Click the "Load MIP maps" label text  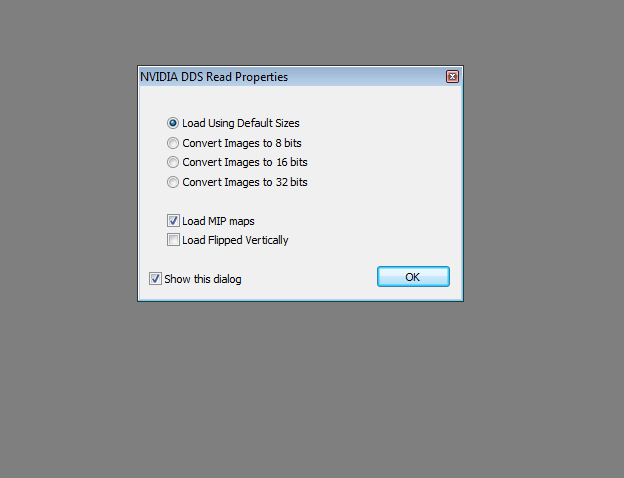[x=218, y=221]
